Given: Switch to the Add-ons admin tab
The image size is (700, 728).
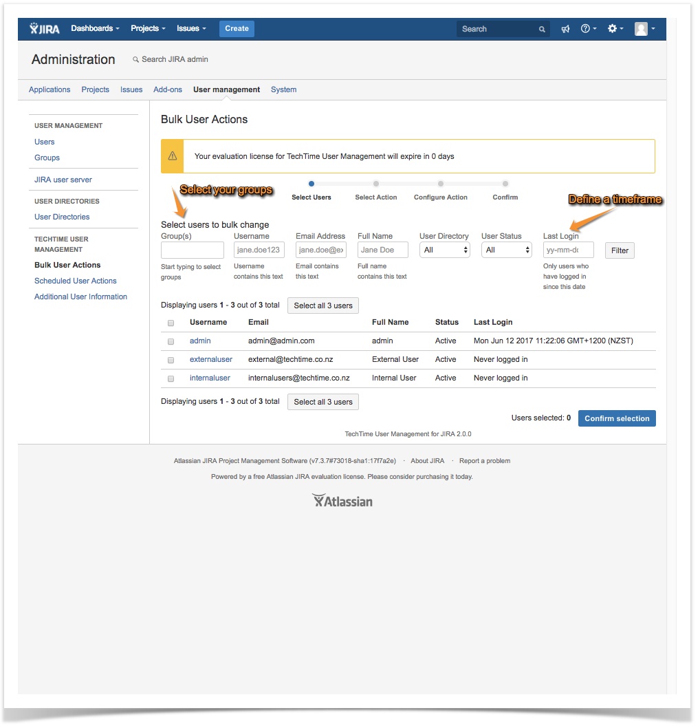Looking at the screenshot, I should click(x=169, y=90).
